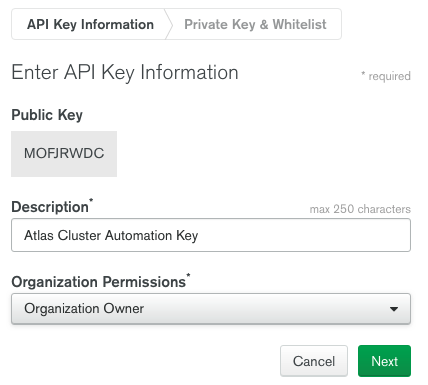Open the Private Key & Whitelist step

point(255,24)
